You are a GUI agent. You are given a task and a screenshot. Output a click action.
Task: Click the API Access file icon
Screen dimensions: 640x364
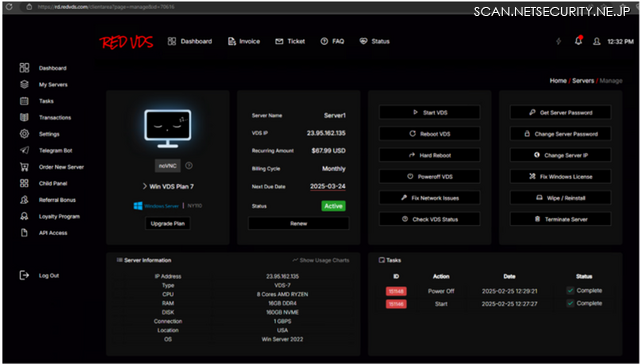[24, 233]
